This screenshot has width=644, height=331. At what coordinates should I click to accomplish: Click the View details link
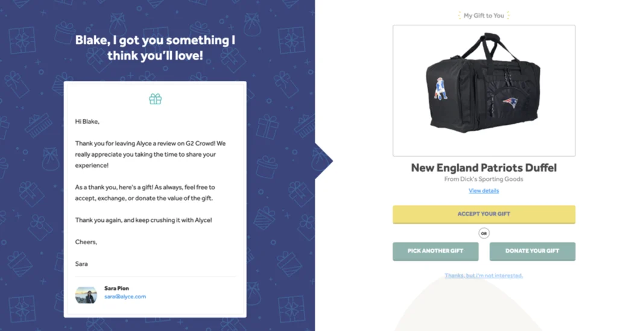point(484,191)
